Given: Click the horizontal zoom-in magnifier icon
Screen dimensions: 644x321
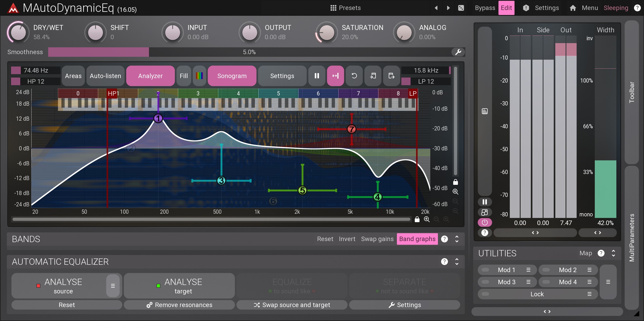Looking at the screenshot, I should (427, 219).
